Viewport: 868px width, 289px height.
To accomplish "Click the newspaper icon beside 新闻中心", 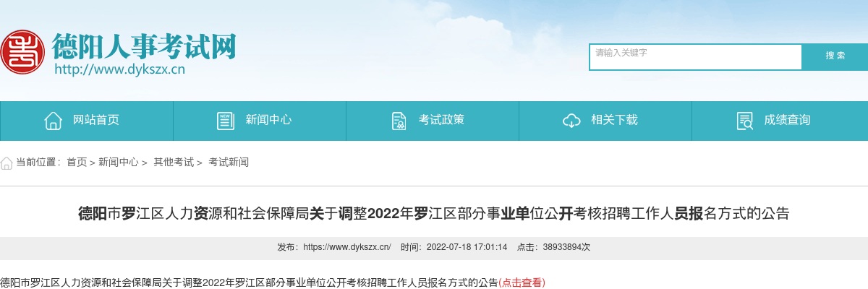I will (x=226, y=121).
